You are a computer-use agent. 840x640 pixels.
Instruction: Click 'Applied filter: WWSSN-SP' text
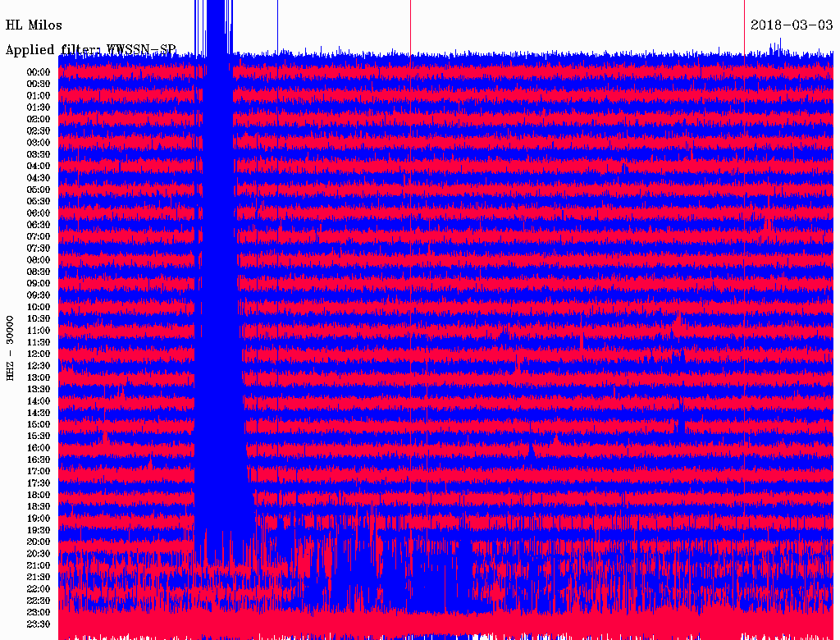pos(90,50)
